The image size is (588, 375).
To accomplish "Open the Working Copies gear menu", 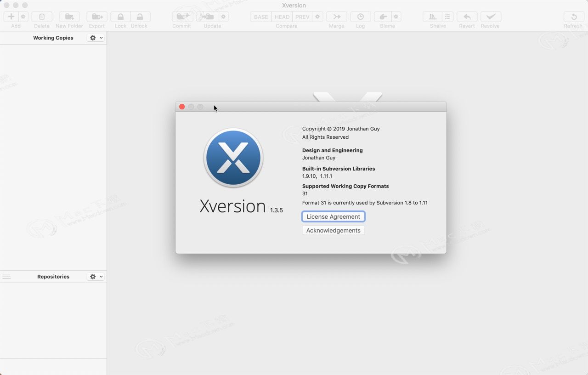I will [96, 38].
